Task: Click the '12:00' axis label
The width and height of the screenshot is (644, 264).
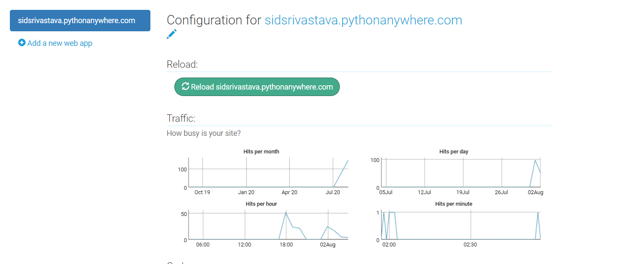Action: (245, 245)
